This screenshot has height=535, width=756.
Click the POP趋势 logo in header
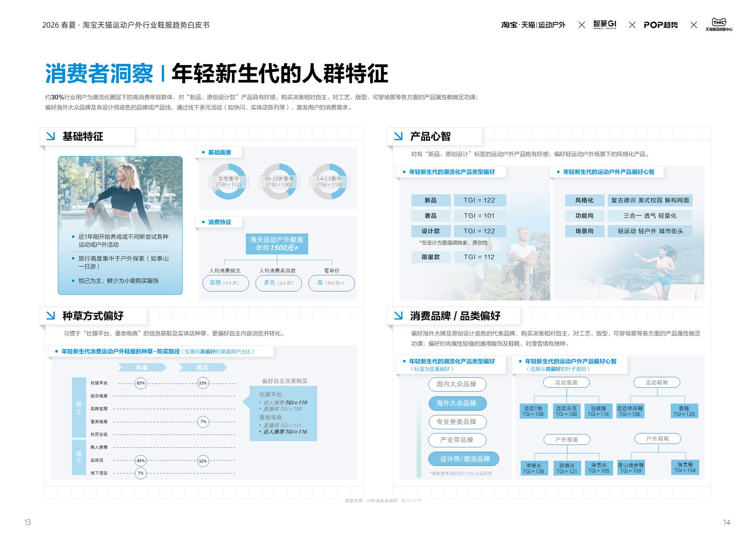pos(660,25)
